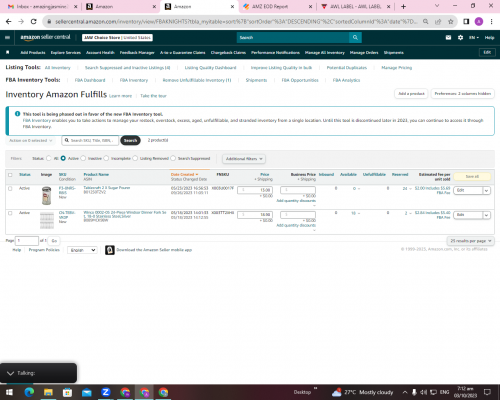
Task: Click the Sugar Pourer product thumbnail
Action: [x=46, y=196]
